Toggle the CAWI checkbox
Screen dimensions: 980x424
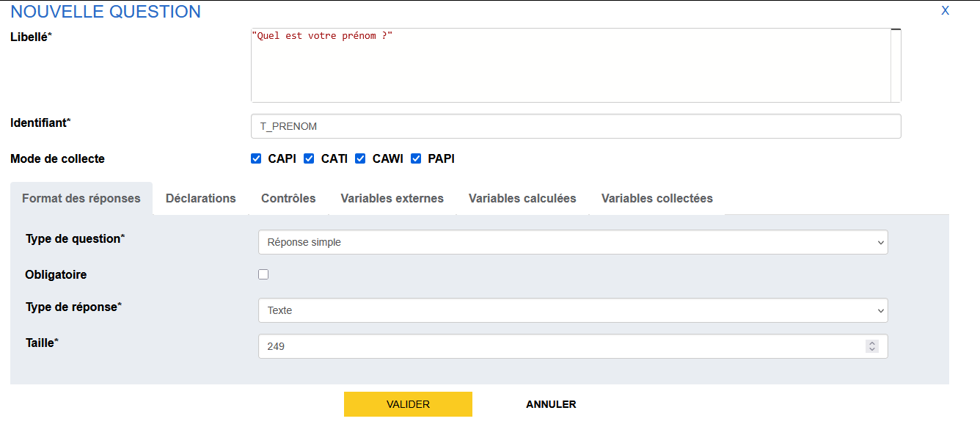point(360,158)
